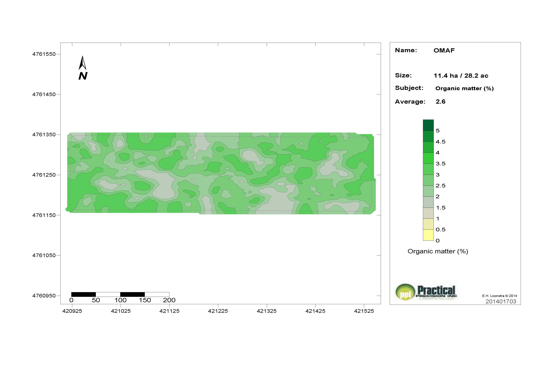This screenshot has width=559, height=392.
Task: Click the 'Average:' label
Action: (410, 102)
